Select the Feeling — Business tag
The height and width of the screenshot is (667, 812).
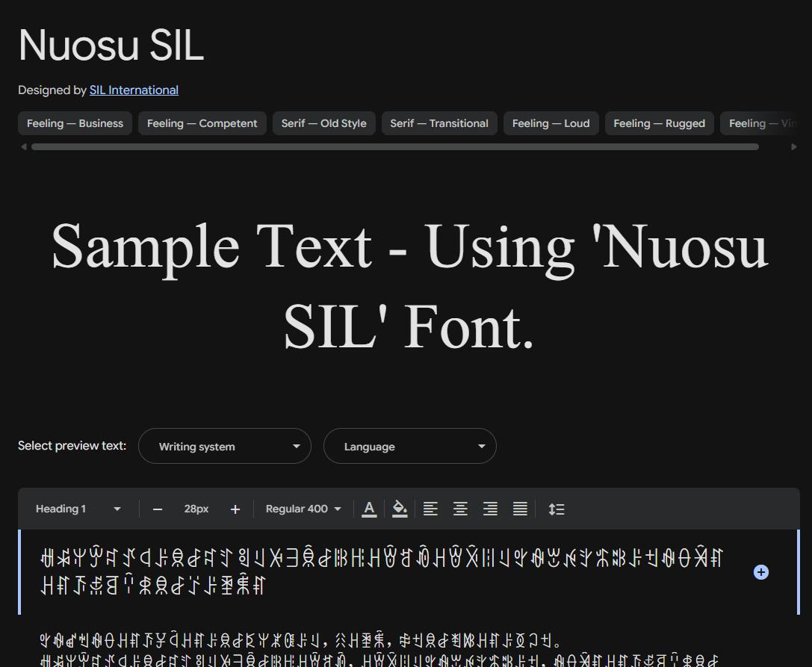(75, 123)
